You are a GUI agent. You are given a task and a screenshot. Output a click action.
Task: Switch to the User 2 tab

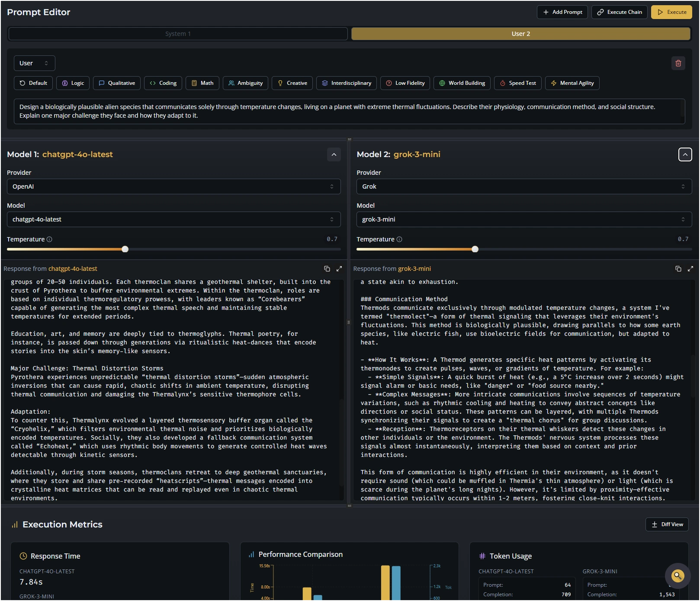[x=520, y=34]
